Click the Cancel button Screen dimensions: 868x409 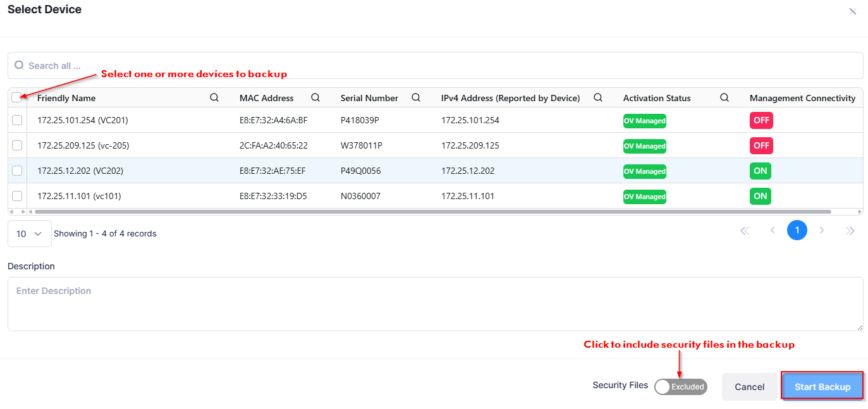tap(749, 387)
